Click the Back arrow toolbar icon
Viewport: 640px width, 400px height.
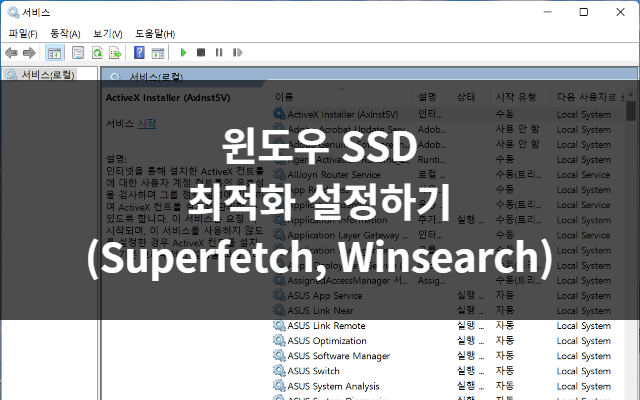coord(11,53)
